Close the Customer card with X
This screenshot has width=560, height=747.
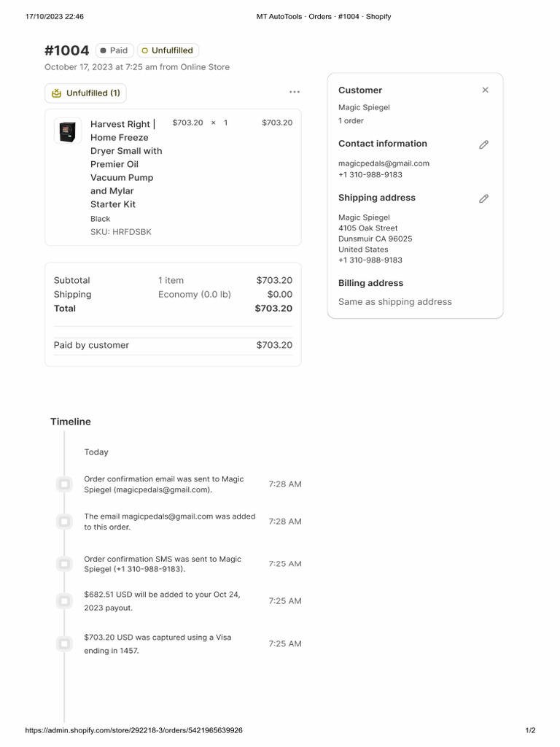[485, 90]
